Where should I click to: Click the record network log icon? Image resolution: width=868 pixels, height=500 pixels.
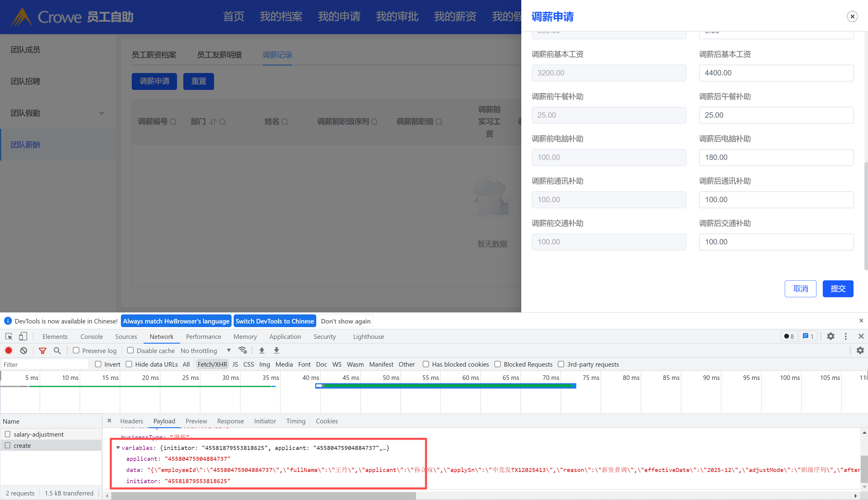tap(8, 350)
